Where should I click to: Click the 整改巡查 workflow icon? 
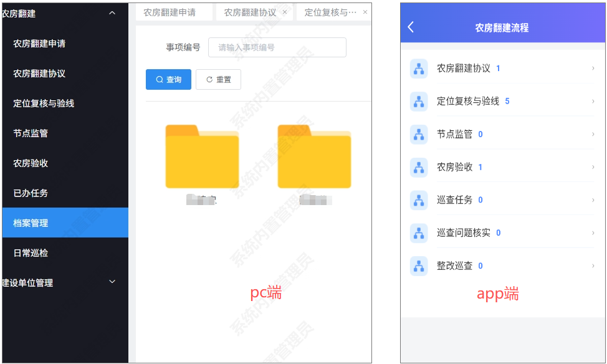click(x=419, y=266)
